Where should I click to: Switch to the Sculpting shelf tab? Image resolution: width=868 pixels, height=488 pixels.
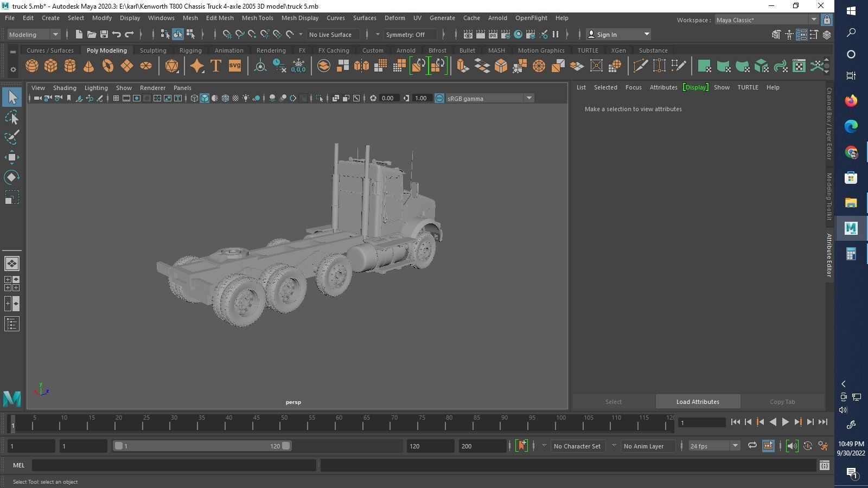click(153, 50)
